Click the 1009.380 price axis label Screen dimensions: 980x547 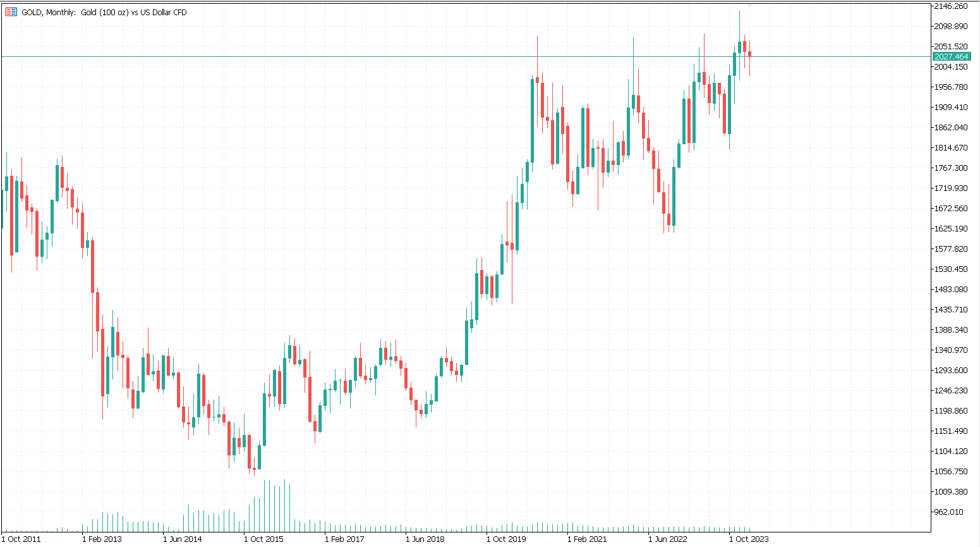(951, 492)
